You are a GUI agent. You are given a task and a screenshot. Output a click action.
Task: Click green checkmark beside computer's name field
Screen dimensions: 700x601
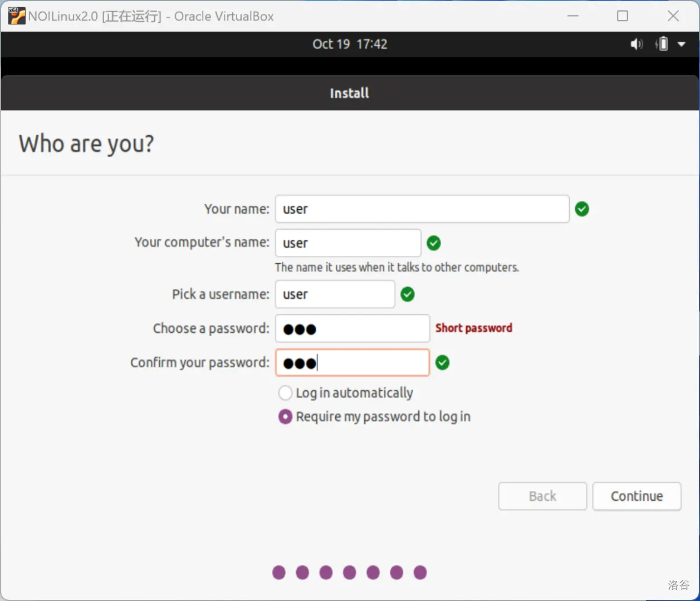click(x=434, y=243)
